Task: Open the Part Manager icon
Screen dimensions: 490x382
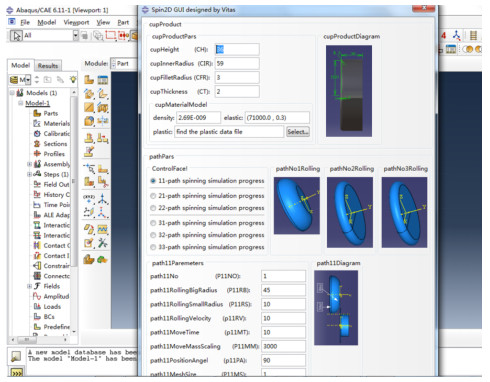Action: point(103,80)
